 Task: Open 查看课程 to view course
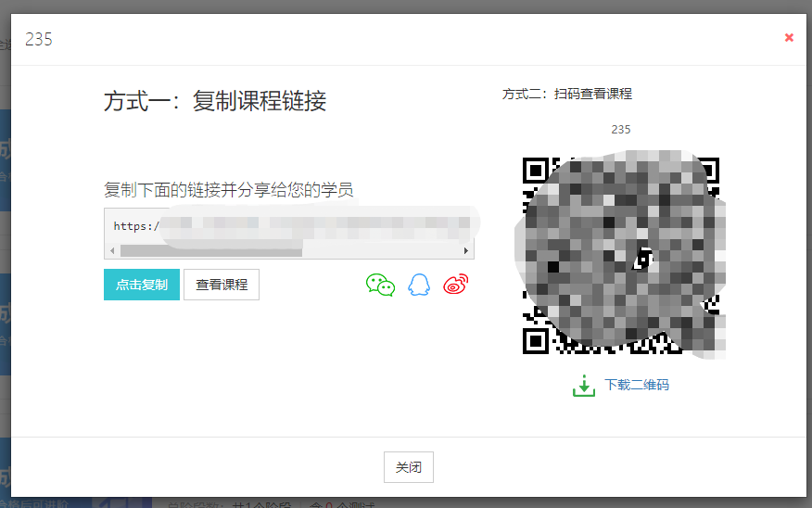(222, 285)
